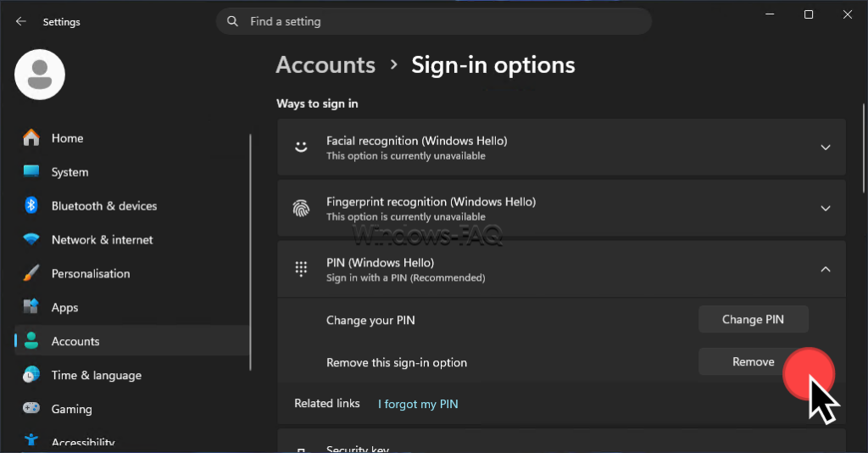Click the Change your PIN label

tap(370, 320)
